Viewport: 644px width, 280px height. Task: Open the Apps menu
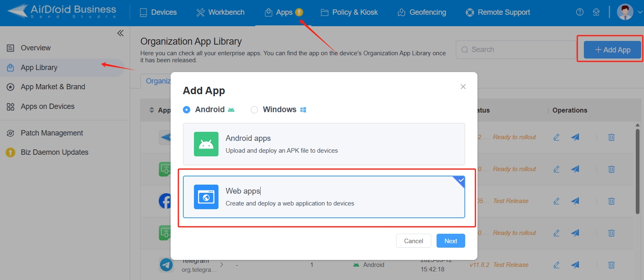(284, 12)
